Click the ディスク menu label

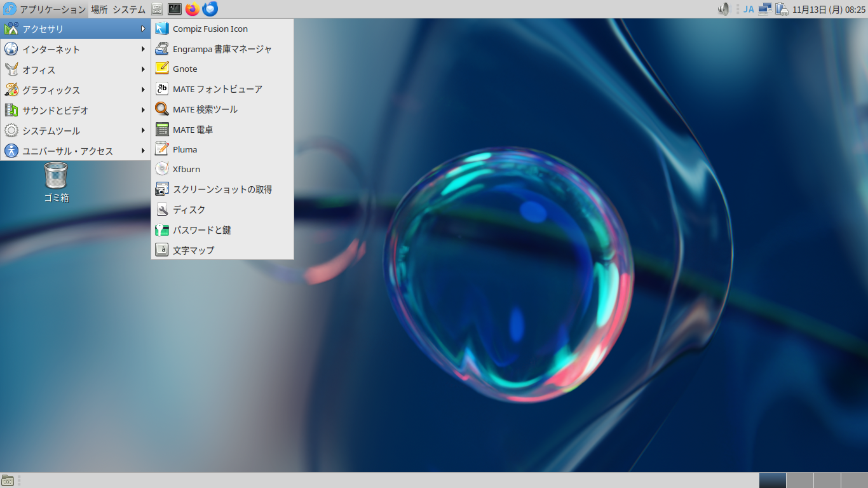(x=189, y=210)
